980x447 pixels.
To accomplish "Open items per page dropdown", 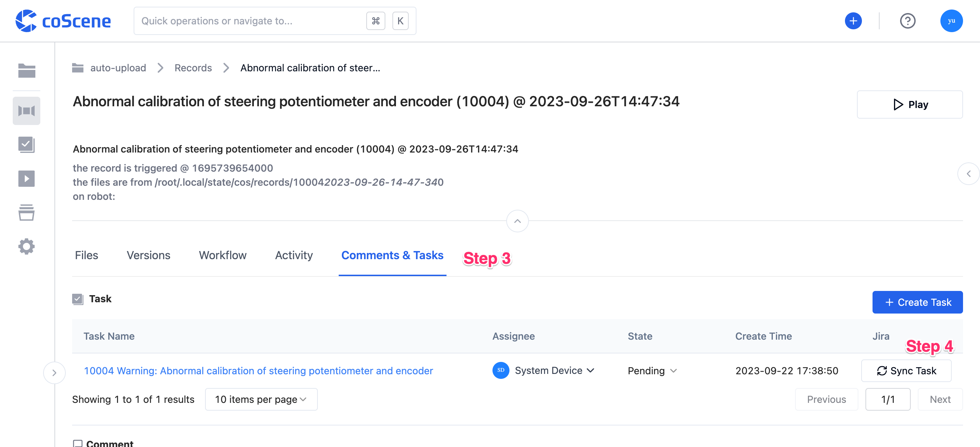I will click(259, 399).
